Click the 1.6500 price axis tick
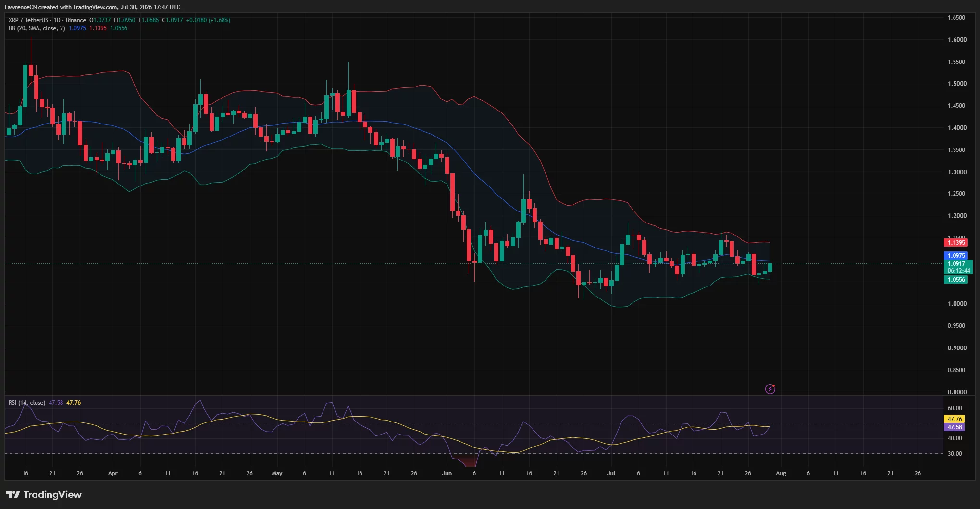The height and width of the screenshot is (509, 980). coord(956,18)
